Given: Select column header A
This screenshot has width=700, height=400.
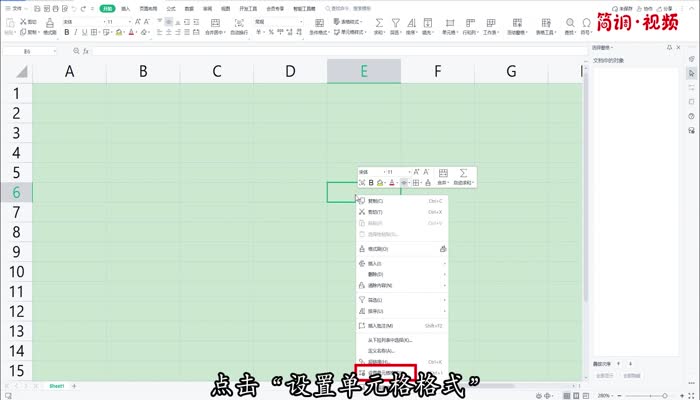Looking at the screenshot, I should click(x=69, y=71).
